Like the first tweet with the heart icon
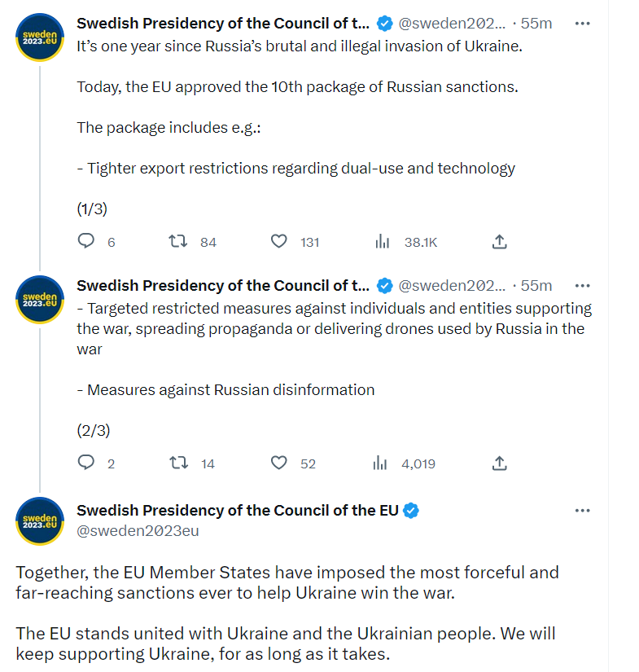 click(278, 241)
